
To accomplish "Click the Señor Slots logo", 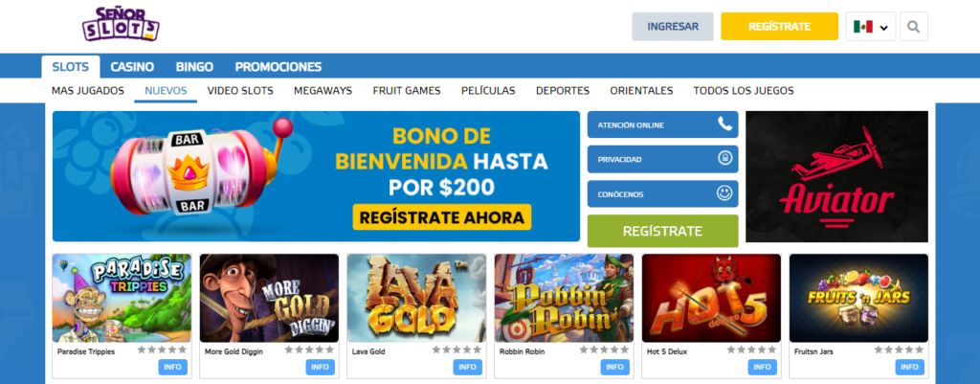I will (121, 24).
